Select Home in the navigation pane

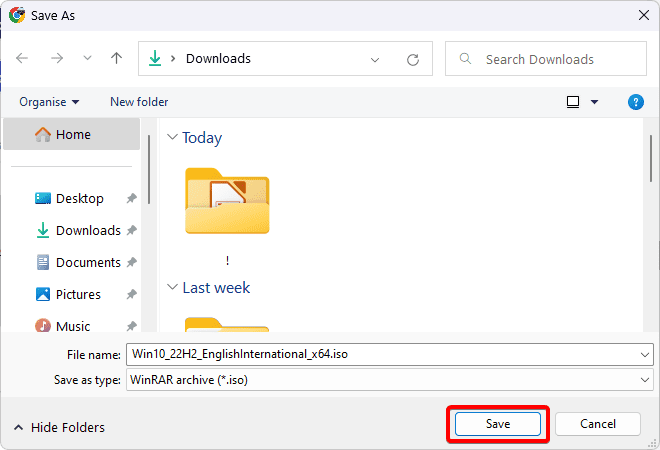tap(72, 134)
